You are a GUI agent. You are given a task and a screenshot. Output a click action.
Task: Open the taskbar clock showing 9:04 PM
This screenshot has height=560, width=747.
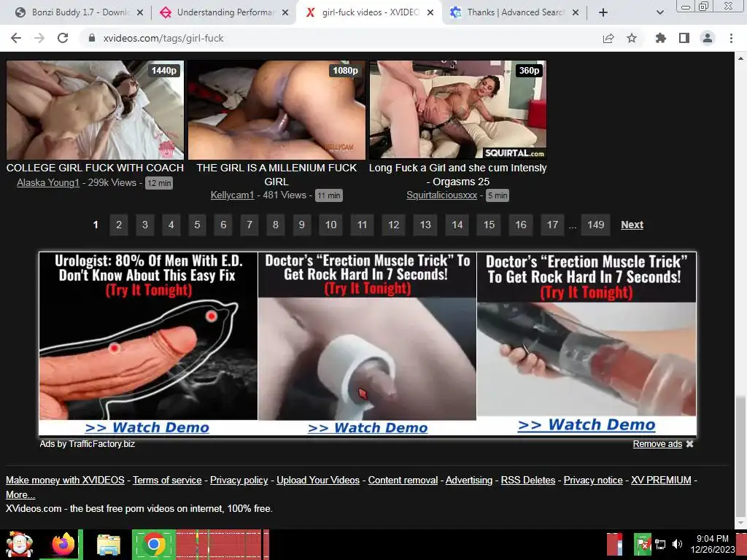[713, 544]
